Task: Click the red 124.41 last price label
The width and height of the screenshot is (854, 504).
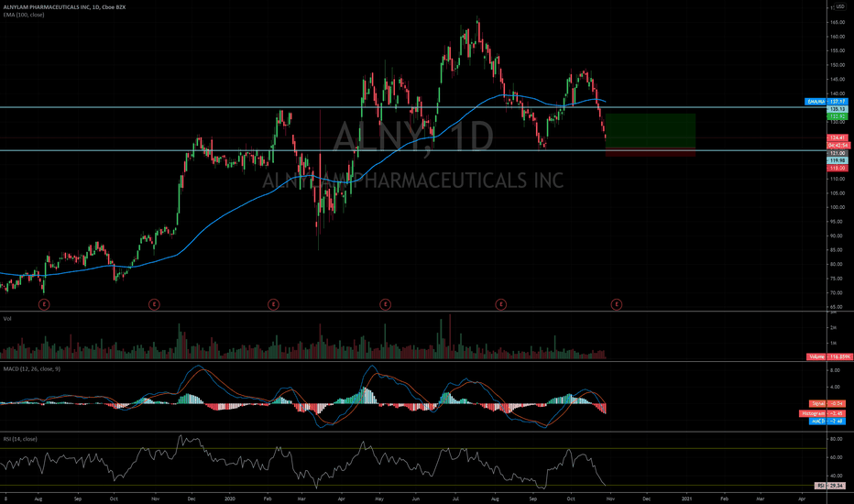Action: point(838,137)
